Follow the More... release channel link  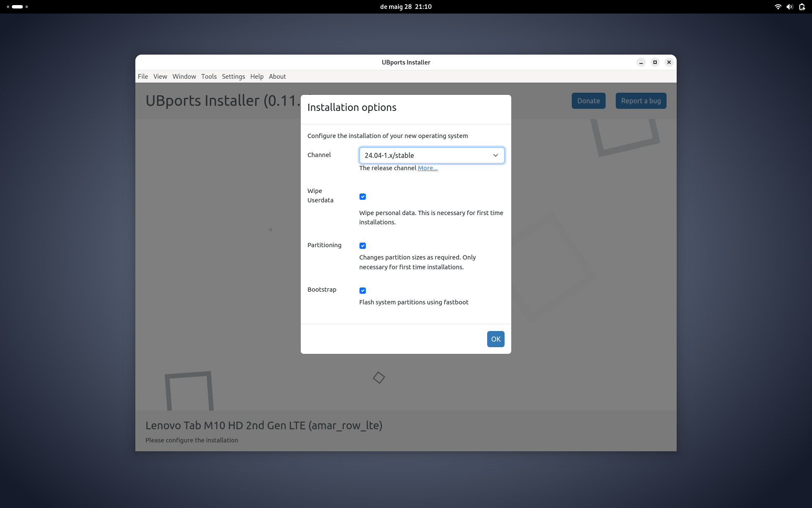click(x=428, y=168)
